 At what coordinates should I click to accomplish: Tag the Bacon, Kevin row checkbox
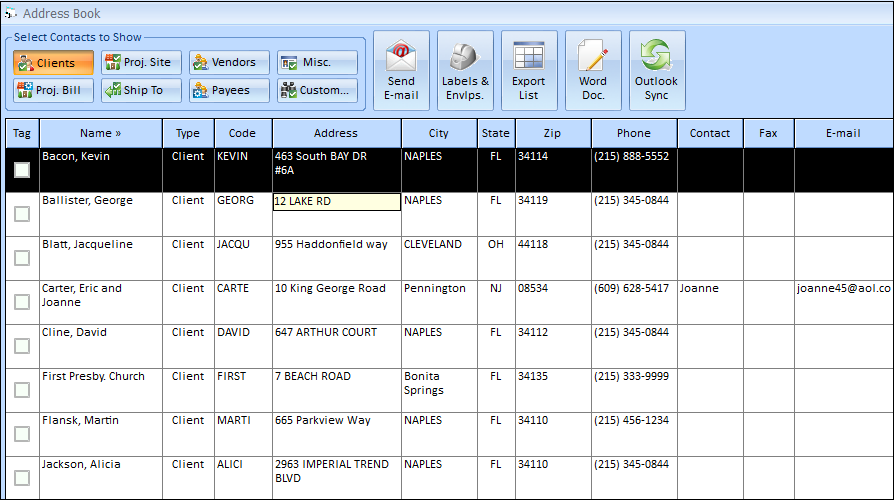click(x=22, y=170)
